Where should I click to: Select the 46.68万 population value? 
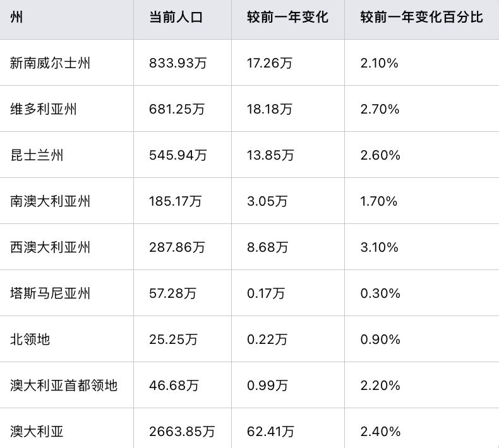point(174,386)
